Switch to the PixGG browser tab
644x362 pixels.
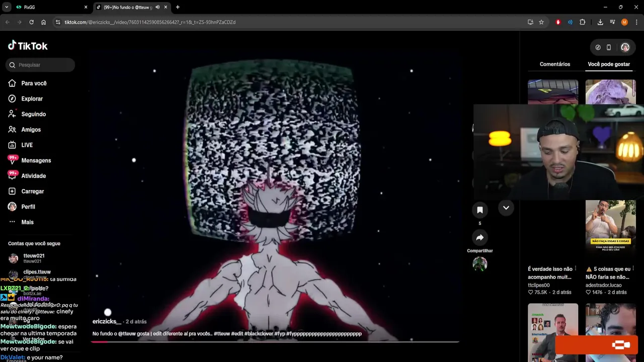tap(50, 7)
